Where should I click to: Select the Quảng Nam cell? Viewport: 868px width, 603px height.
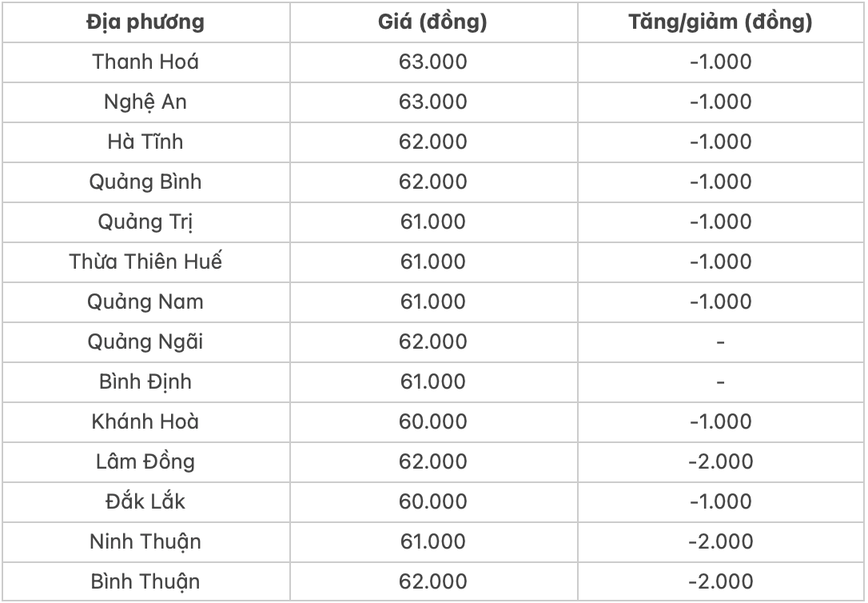click(145, 301)
